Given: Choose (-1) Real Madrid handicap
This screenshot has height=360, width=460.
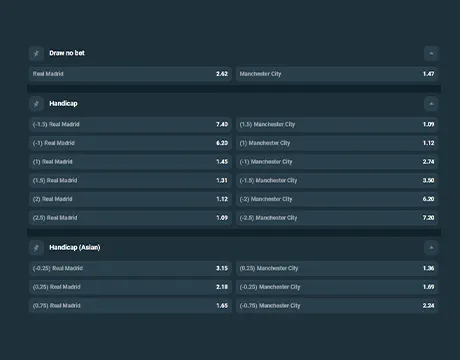Looking at the screenshot, I should [130, 143].
